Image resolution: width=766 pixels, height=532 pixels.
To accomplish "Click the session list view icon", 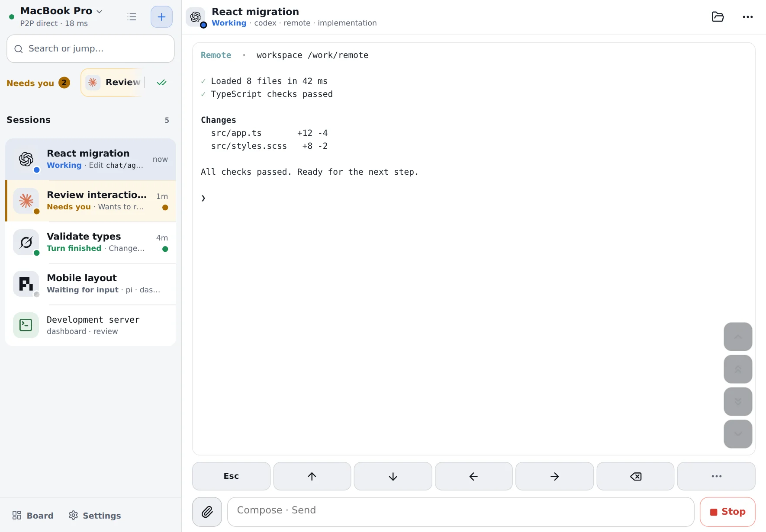I will click(132, 17).
